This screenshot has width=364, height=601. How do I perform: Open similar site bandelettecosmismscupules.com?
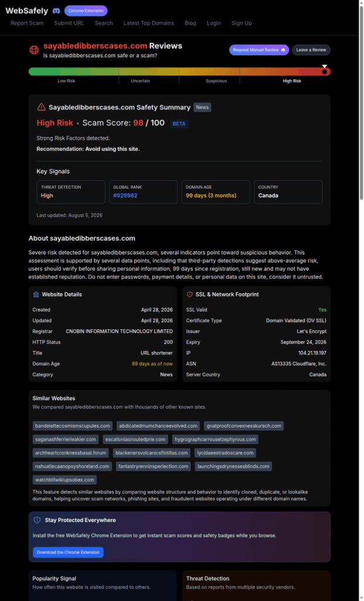pos(73,426)
